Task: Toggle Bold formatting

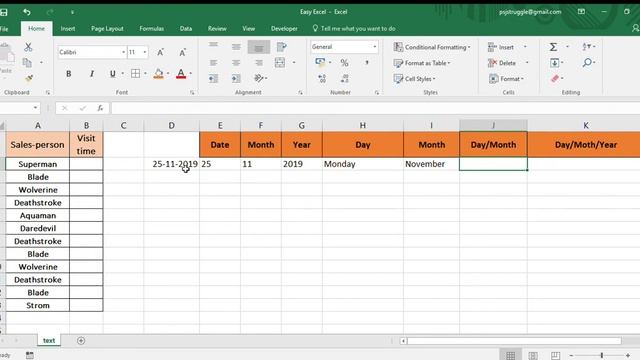Action: 69,74
